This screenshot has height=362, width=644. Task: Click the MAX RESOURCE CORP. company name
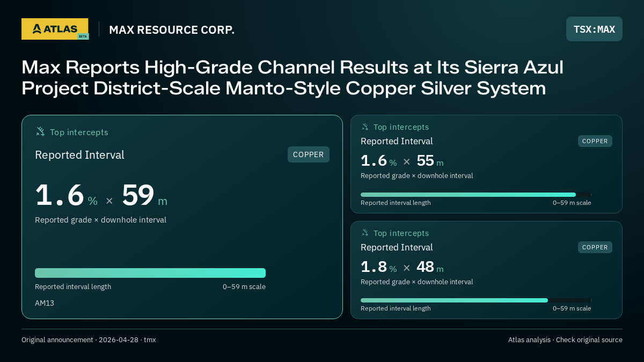(x=172, y=29)
